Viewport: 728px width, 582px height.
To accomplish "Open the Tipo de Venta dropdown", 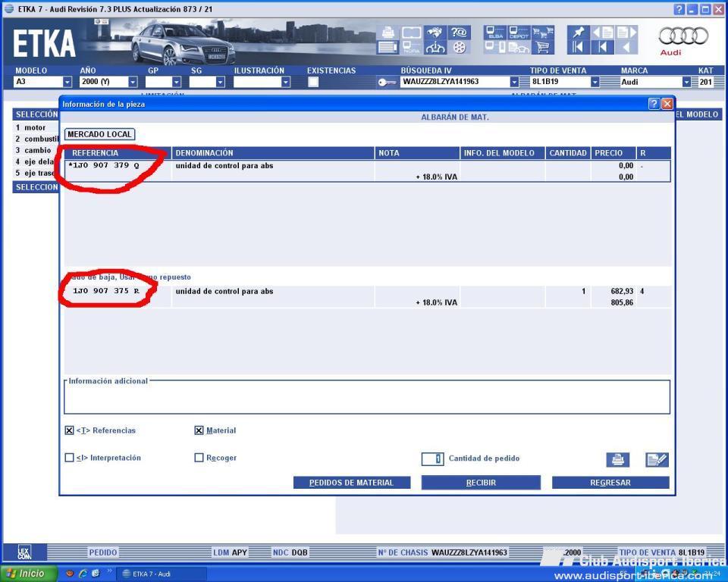I will [595, 82].
